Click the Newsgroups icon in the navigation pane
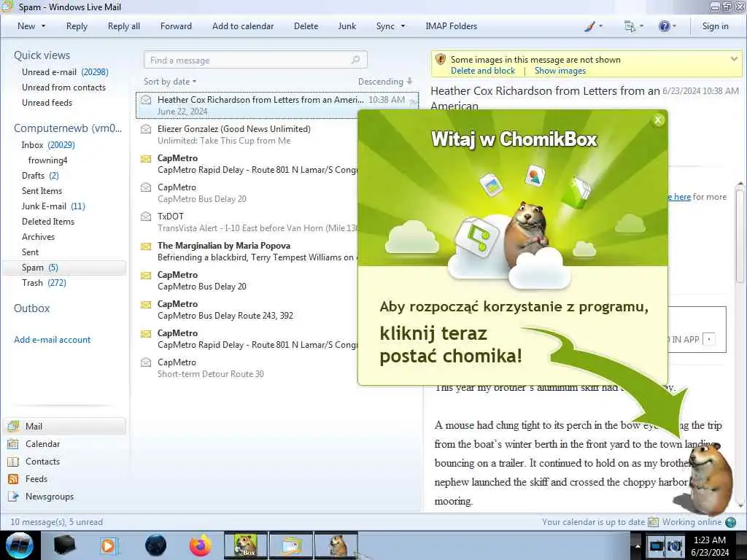This screenshot has width=747, height=560. [x=13, y=497]
